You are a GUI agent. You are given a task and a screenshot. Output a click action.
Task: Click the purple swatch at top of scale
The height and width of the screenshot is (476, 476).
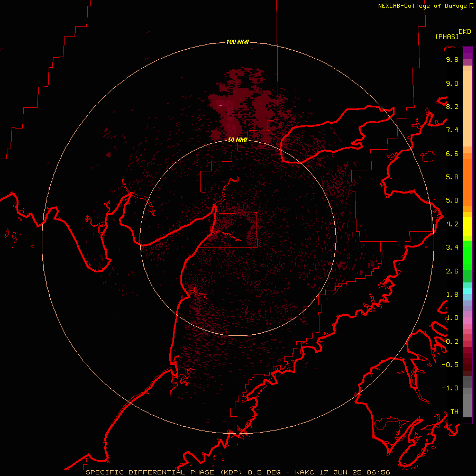467,53
